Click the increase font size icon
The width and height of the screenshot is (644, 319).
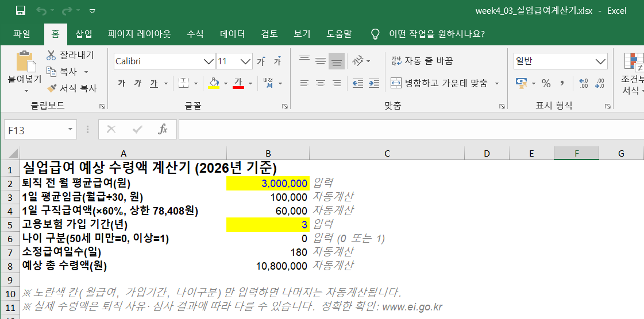[261, 61]
